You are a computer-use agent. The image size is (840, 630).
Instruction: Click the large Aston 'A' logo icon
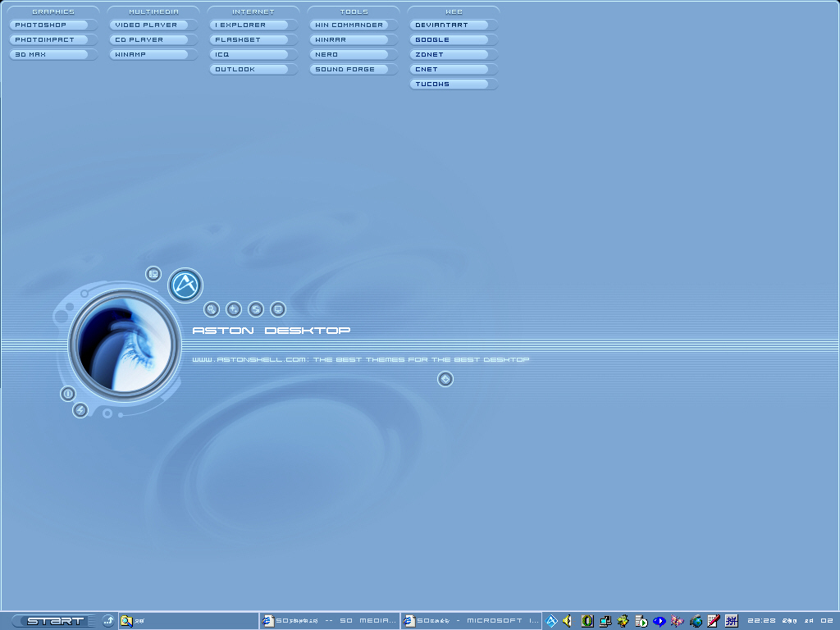(x=185, y=285)
